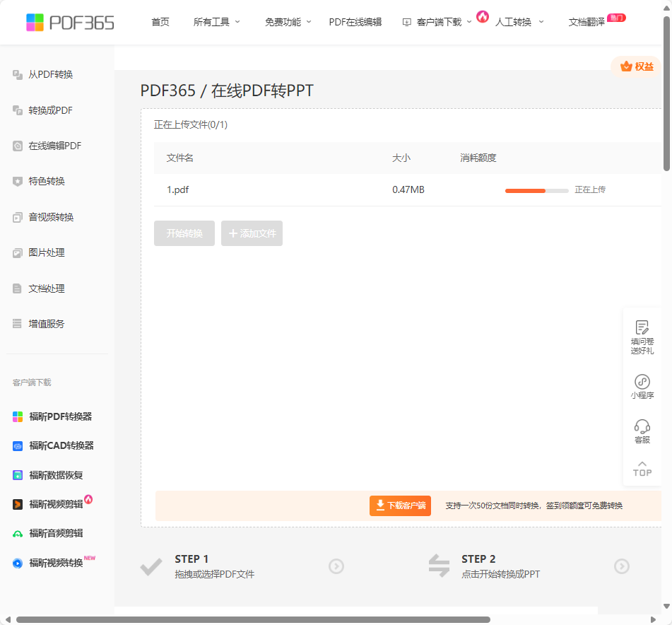
Task: Click the 从PDF转换 sidebar icon
Action: point(18,74)
